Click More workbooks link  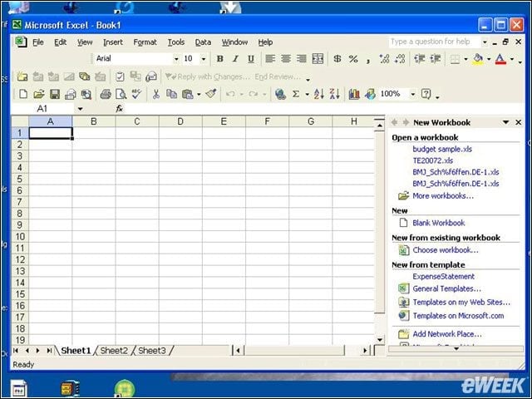(x=443, y=196)
